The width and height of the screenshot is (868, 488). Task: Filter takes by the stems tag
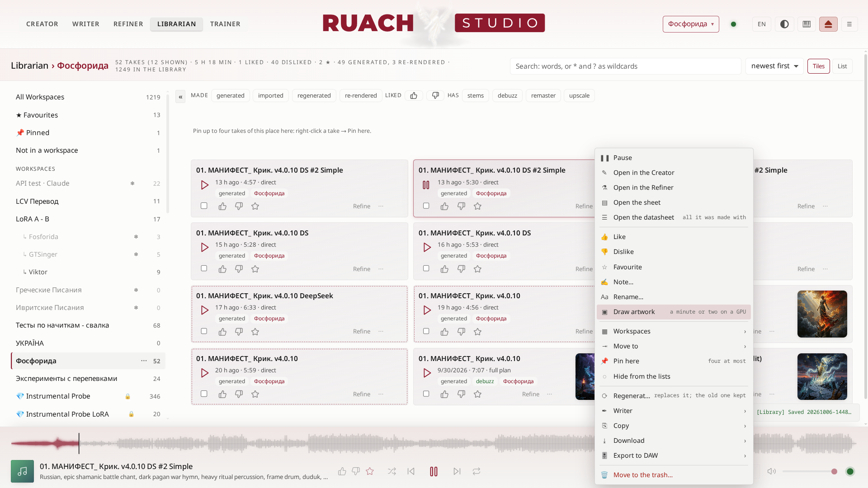pos(476,95)
